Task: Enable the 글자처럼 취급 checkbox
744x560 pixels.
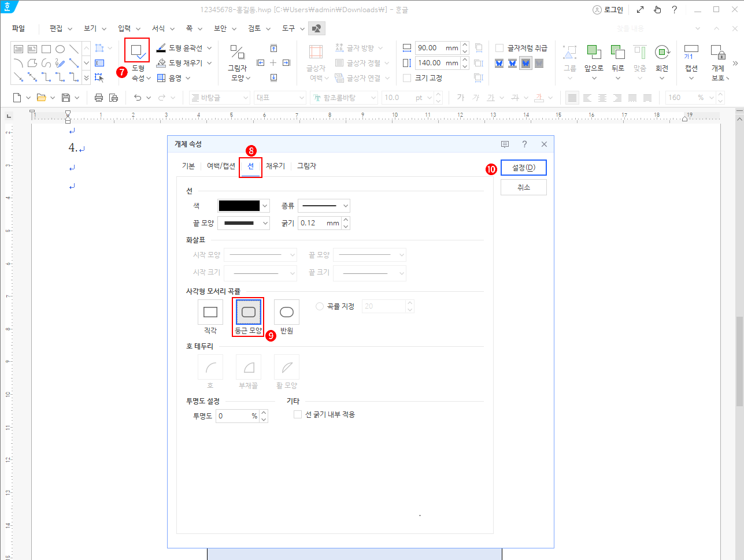Action: (499, 48)
